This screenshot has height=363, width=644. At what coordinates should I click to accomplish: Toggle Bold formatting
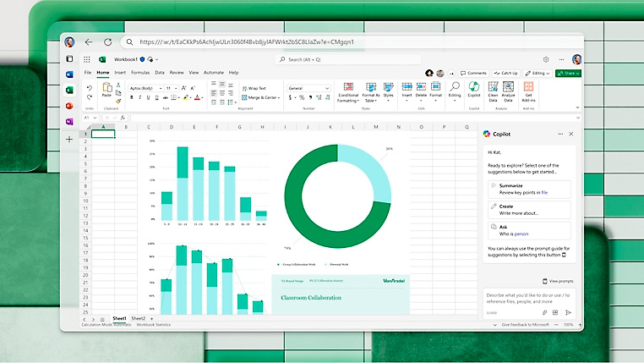coord(133,98)
